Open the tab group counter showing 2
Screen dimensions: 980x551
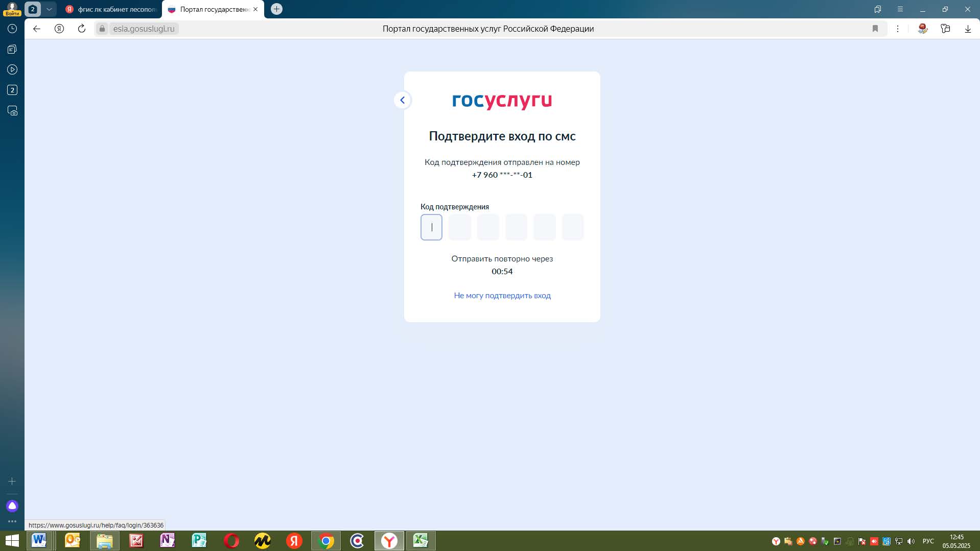coord(33,9)
